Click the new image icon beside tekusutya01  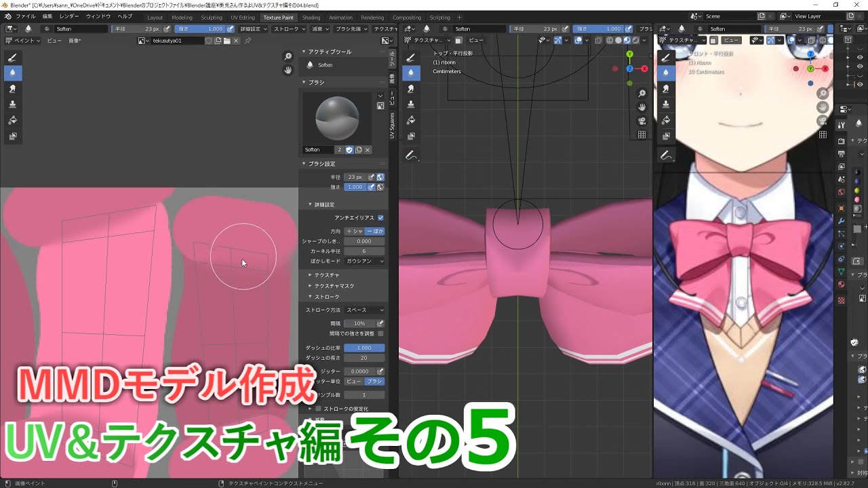click(x=218, y=41)
